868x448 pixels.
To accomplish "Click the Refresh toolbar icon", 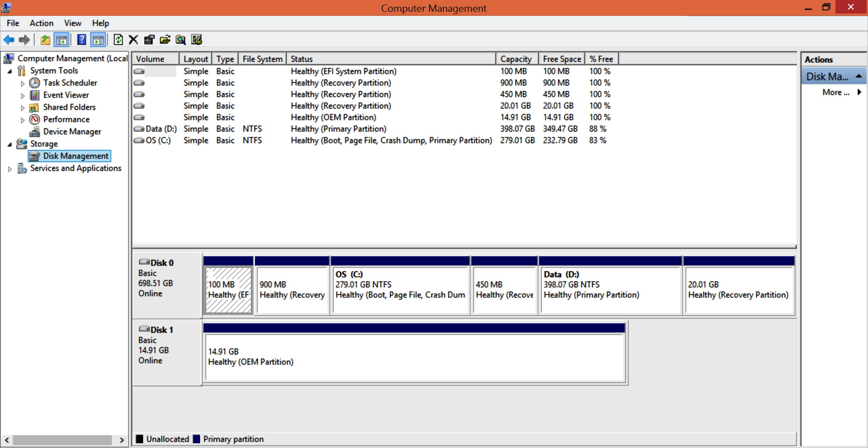I will coord(118,40).
